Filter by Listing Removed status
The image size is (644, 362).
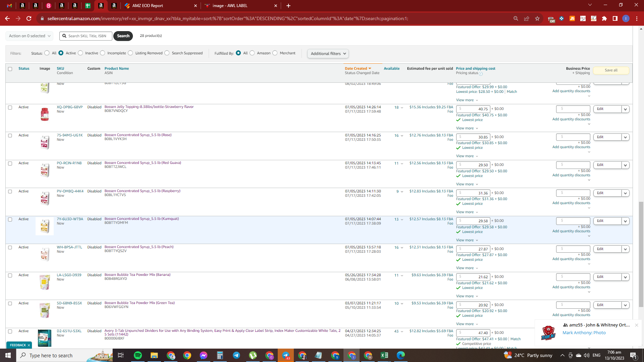click(x=130, y=53)
